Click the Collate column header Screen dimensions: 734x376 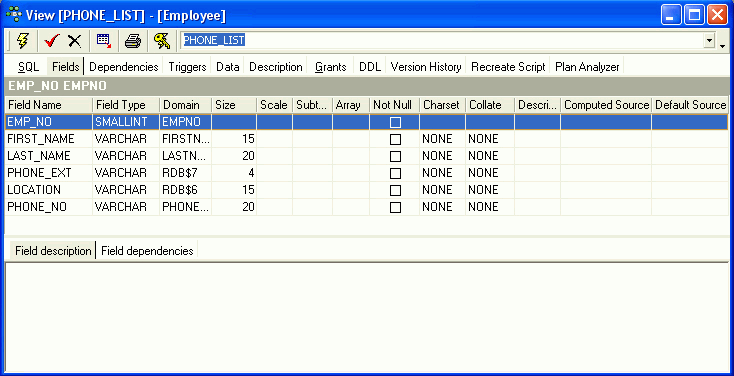pyautogui.click(x=490, y=105)
